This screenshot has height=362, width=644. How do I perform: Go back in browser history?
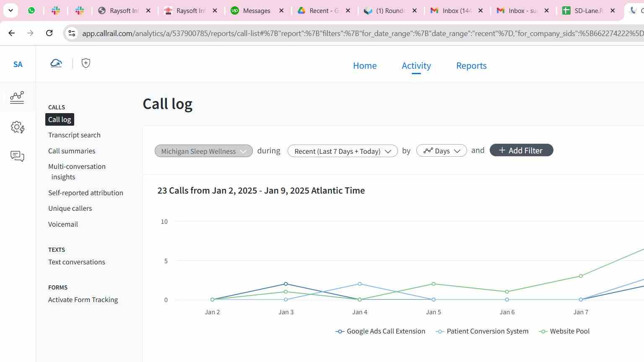12,33
